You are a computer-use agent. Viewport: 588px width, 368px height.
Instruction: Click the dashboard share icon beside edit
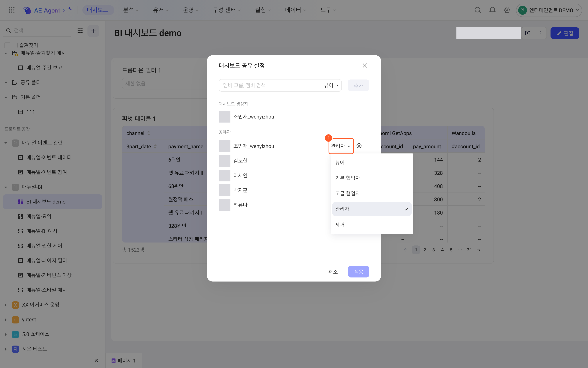tap(528, 33)
